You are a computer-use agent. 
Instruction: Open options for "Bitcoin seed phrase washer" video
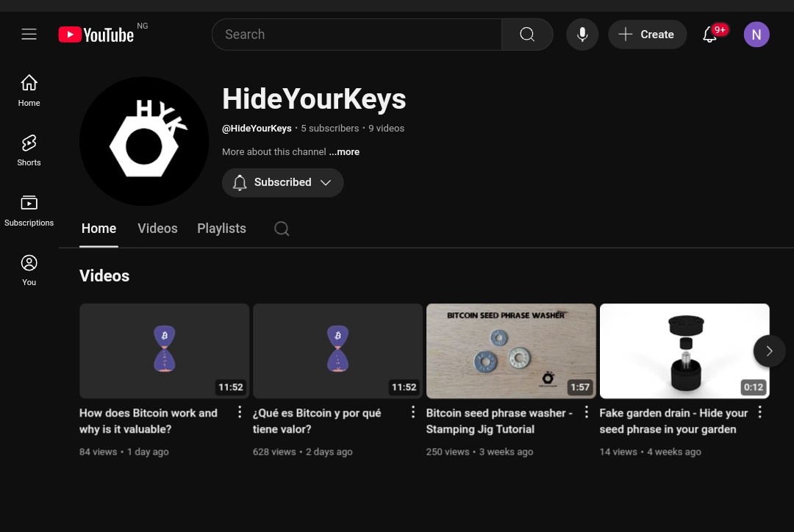[x=587, y=412]
